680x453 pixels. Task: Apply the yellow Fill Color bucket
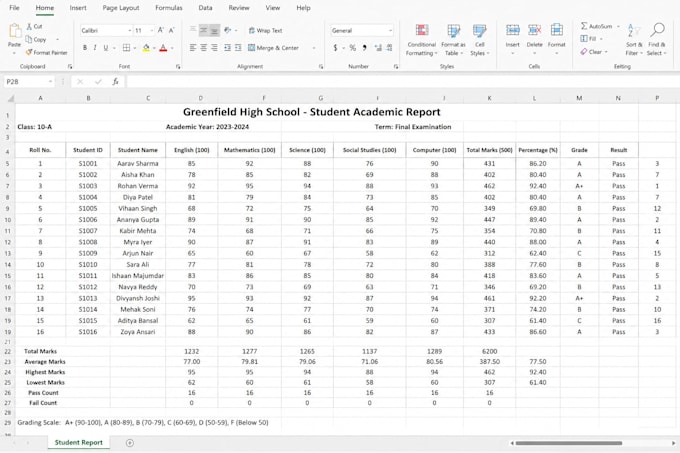click(146, 48)
